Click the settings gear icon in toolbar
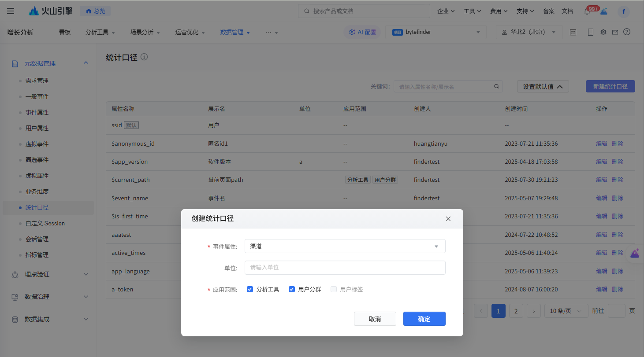 tap(603, 32)
